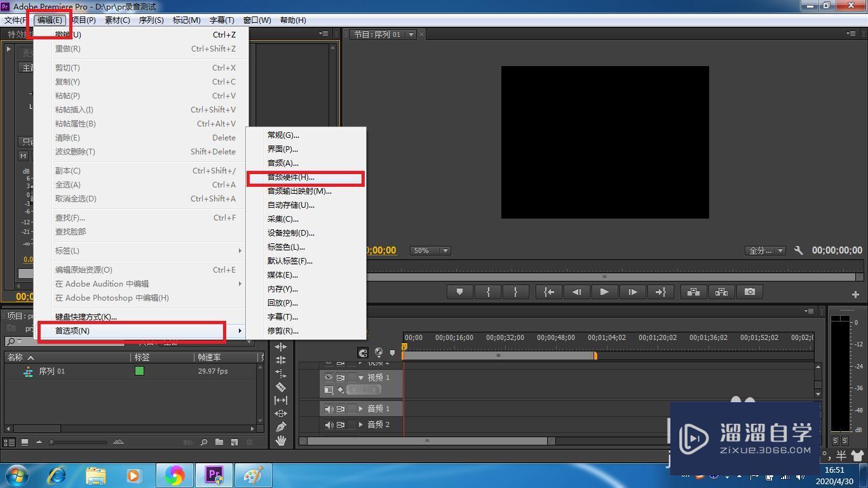Click the green label swatch of 序列 01
Viewport: 868px width, 488px height.
[139, 371]
